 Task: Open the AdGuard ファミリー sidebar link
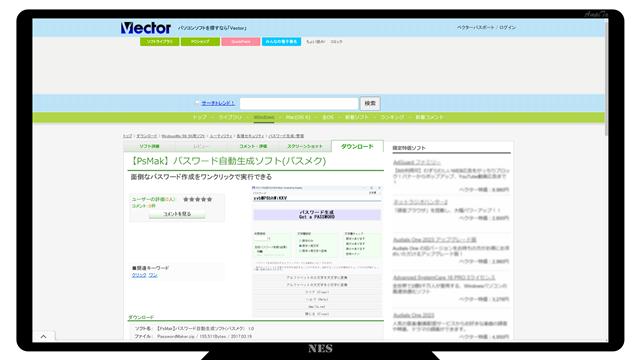[417, 162]
